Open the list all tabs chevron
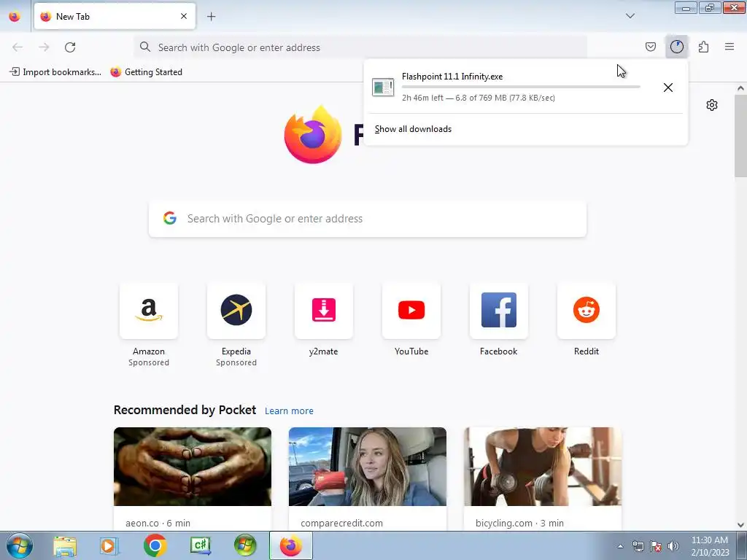747x560 pixels. [630, 16]
